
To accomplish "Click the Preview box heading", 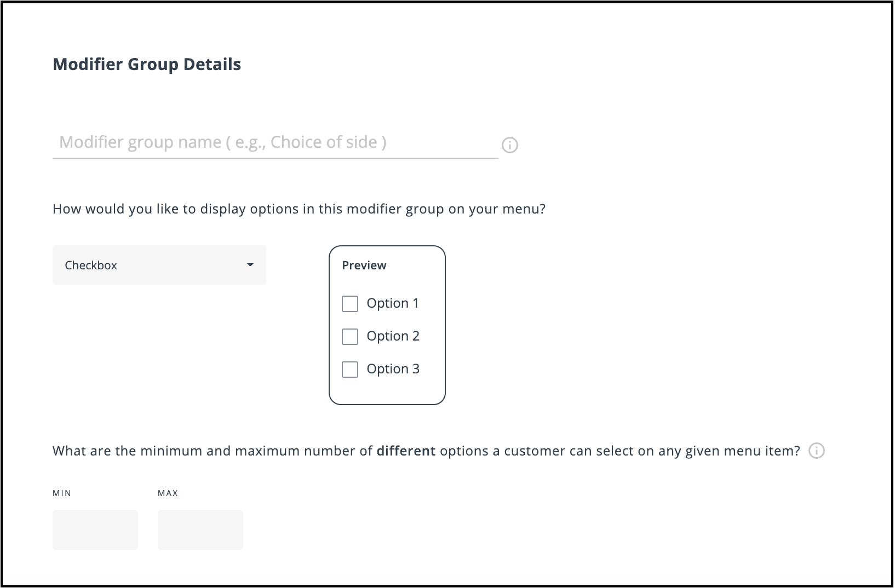I will pos(364,266).
